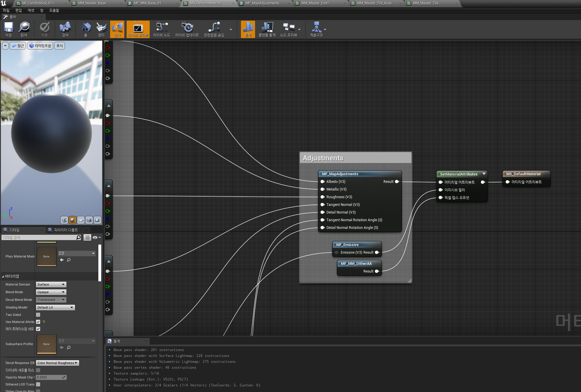This screenshot has height=392, width=581.
Task: Click the 디테일 검색 search field
Action: [41, 237]
